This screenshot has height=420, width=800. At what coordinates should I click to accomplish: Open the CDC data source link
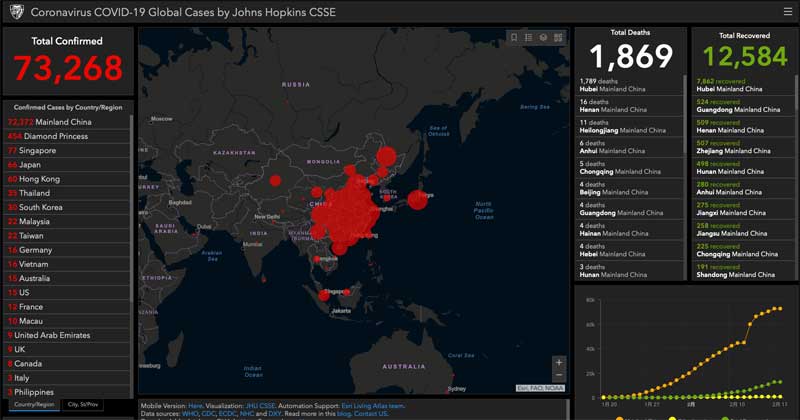click(x=209, y=413)
